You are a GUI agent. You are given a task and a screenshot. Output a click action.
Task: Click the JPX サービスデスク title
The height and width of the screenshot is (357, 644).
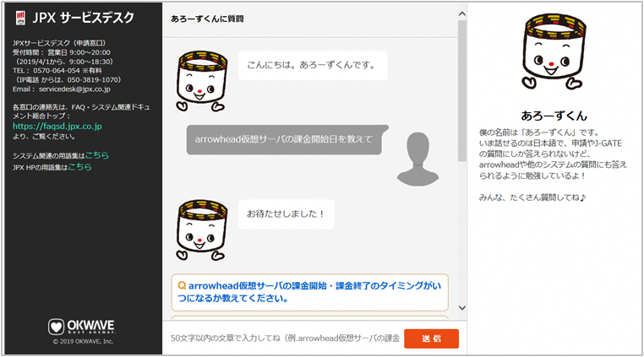click(x=84, y=18)
